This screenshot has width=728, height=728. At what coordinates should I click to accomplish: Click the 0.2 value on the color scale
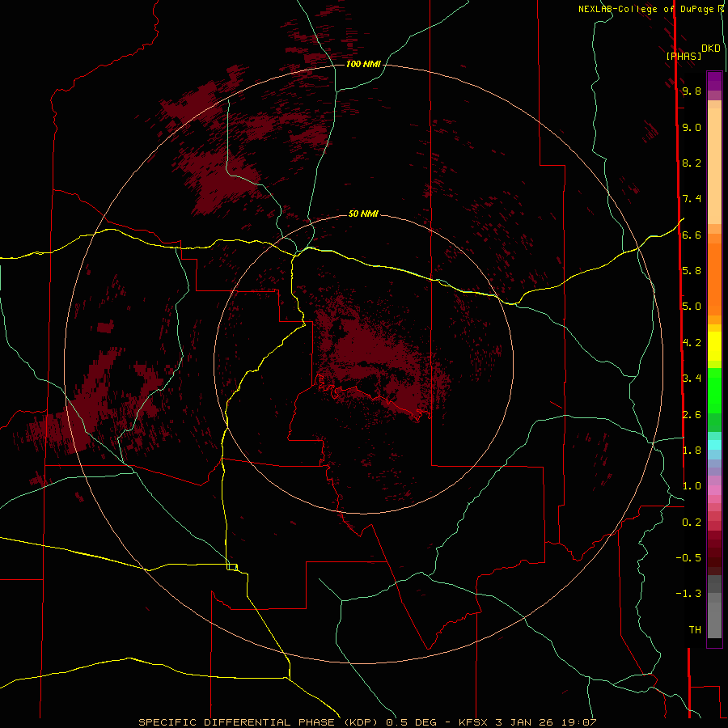pyautogui.click(x=692, y=523)
